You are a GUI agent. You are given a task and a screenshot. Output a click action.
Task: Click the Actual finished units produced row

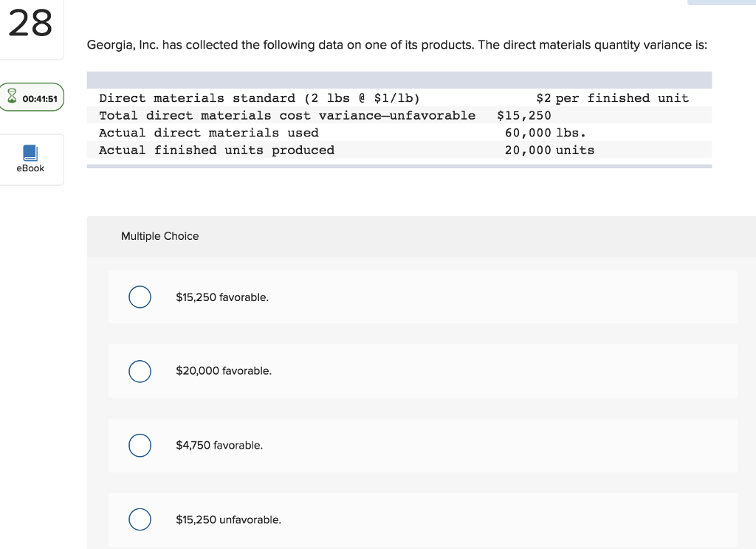coord(216,151)
